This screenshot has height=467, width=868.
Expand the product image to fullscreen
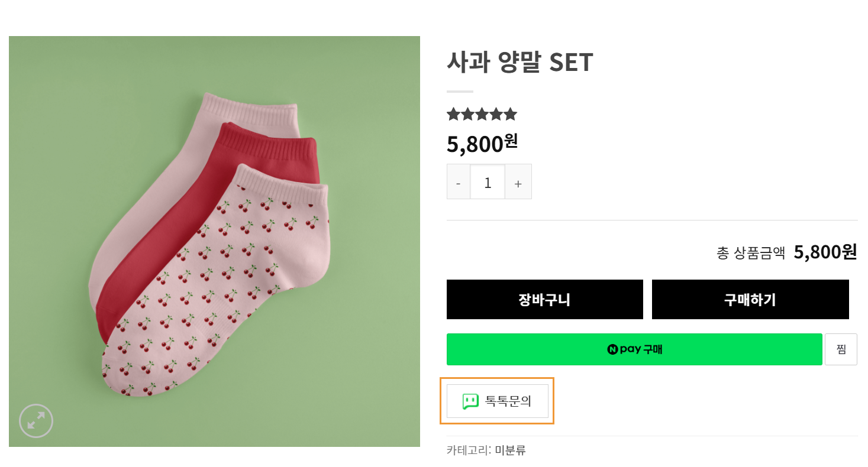(x=36, y=420)
